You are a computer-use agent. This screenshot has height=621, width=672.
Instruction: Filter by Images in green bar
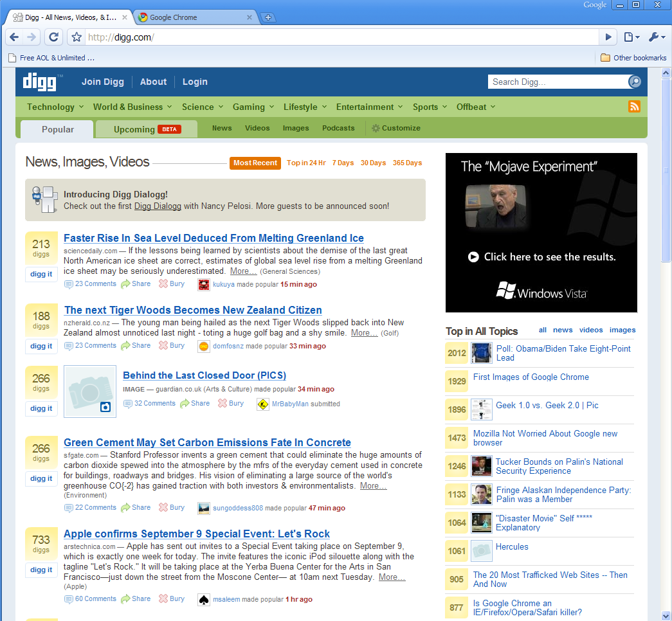click(x=296, y=128)
